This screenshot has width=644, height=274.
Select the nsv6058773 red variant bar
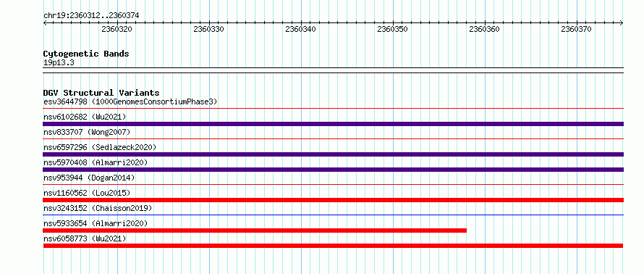(x=333, y=246)
